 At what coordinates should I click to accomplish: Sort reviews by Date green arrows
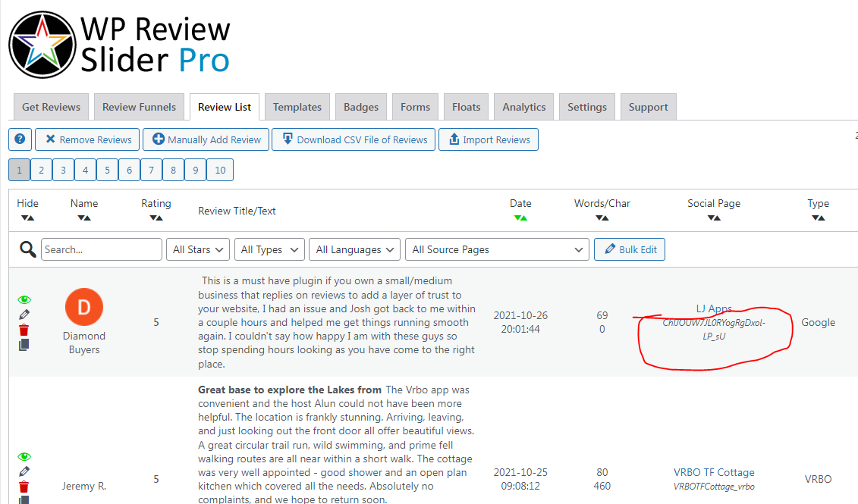(520, 218)
